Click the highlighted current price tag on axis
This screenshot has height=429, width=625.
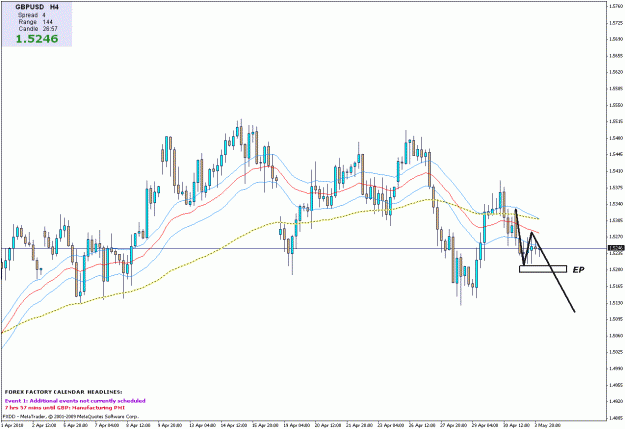[616, 248]
